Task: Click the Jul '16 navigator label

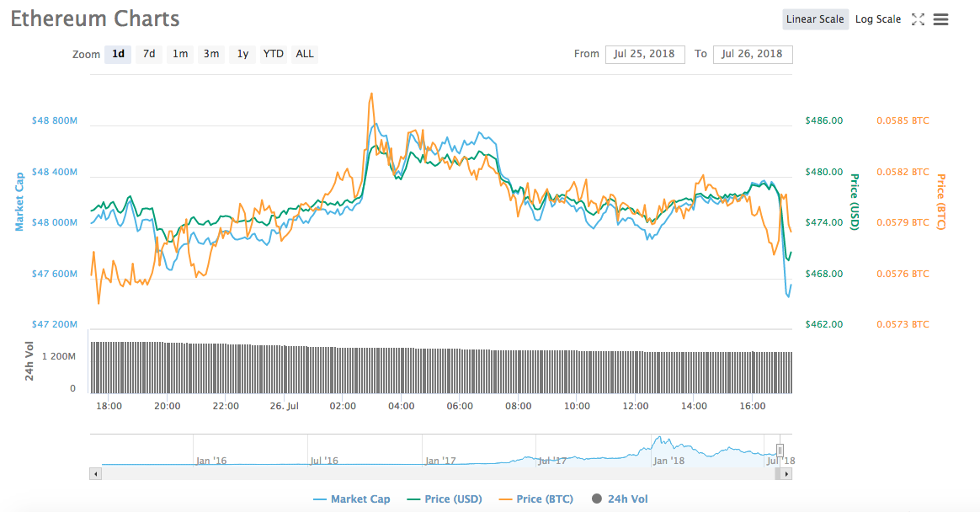Action: (324, 461)
